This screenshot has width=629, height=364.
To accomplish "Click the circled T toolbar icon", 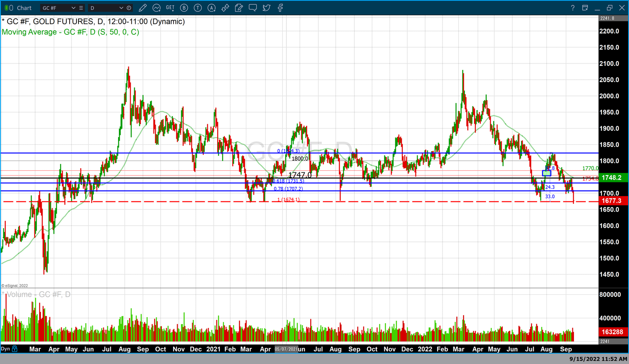I will (198, 8).
